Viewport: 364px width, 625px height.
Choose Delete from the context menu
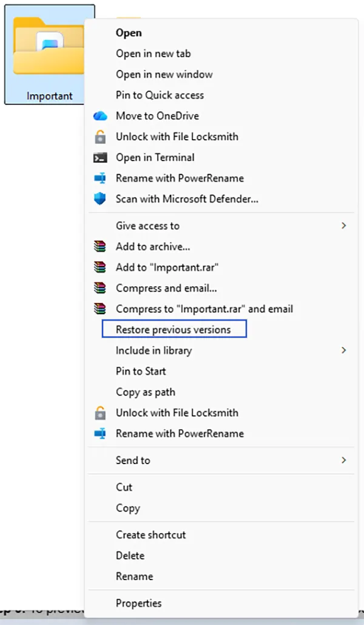point(130,556)
